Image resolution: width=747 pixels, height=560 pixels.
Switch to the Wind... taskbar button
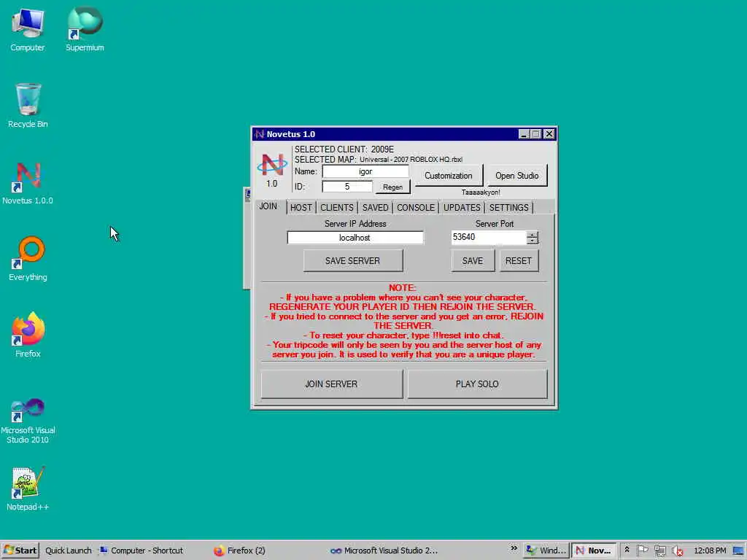[x=546, y=551]
